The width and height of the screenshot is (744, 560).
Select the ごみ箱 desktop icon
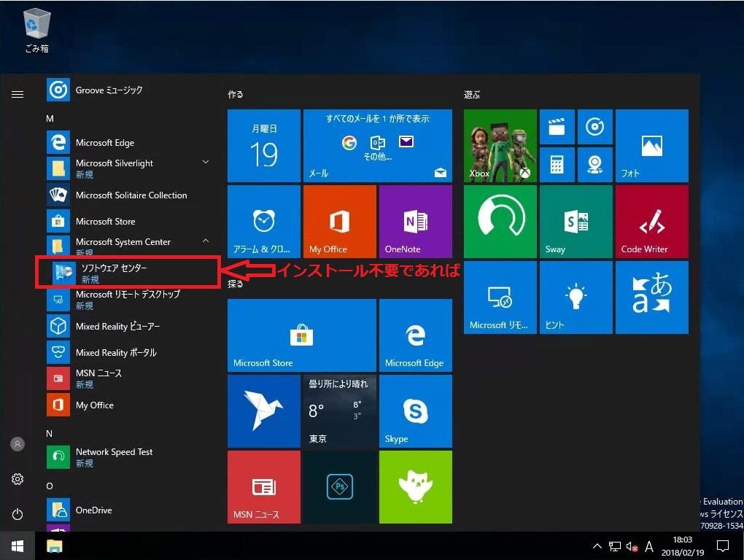coord(36,31)
